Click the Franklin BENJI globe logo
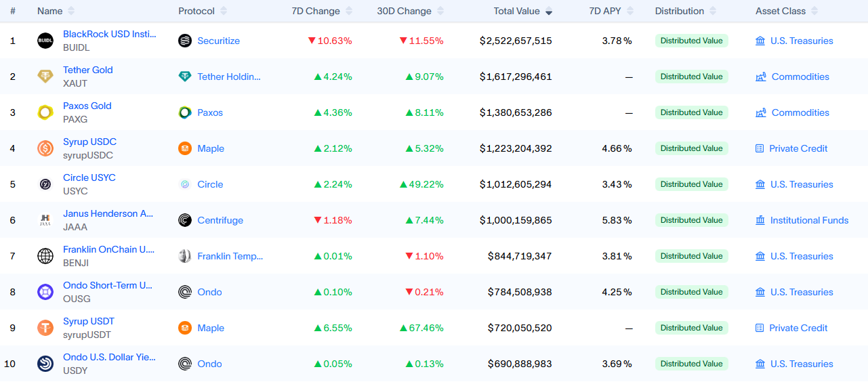The height and width of the screenshot is (382, 868). tap(45, 256)
